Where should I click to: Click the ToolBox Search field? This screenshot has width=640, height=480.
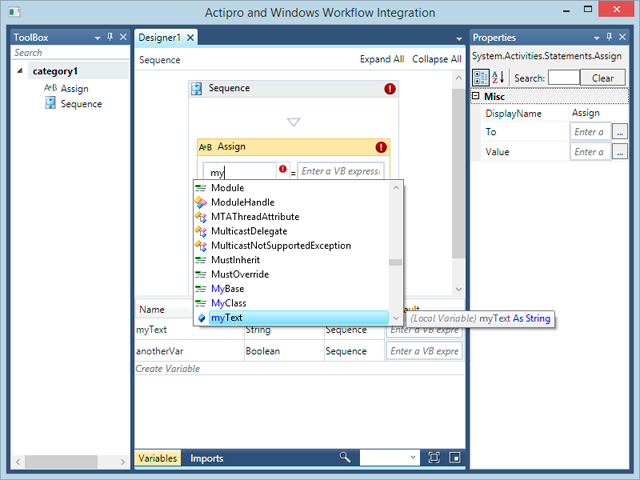click(x=70, y=52)
